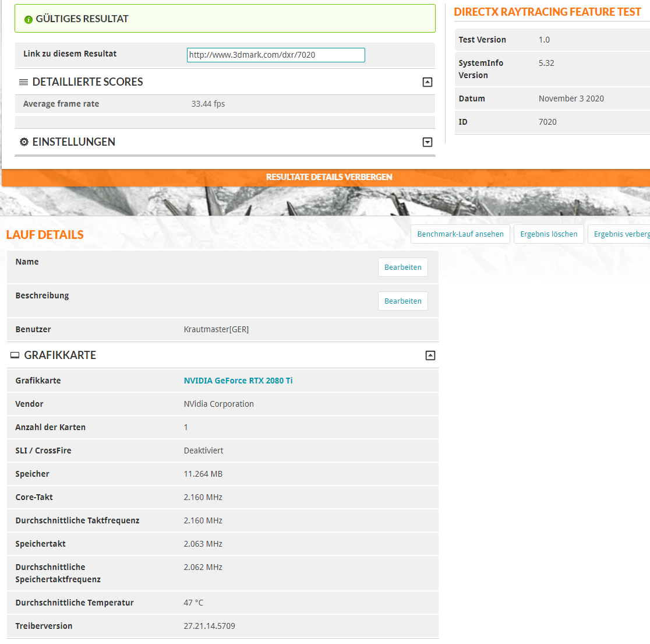Click the gear icon beside Einstellungen

(24, 142)
